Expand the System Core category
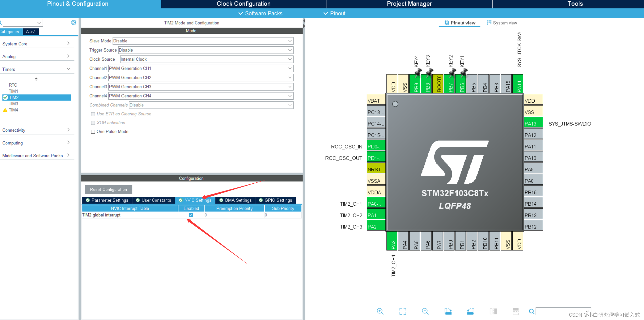The image size is (644, 320). coord(36,44)
